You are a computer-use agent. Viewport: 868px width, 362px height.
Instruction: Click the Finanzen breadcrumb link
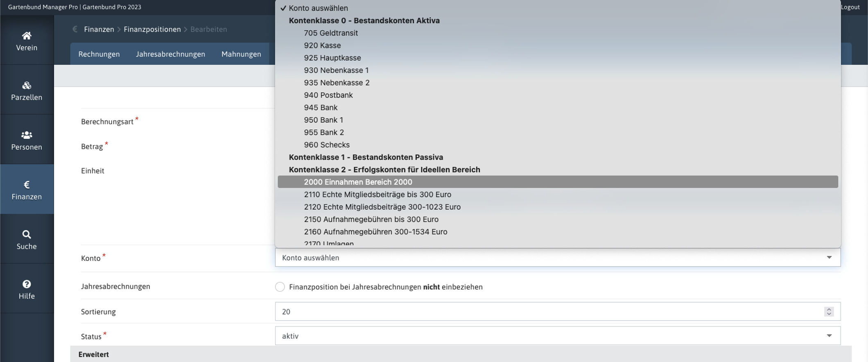(99, 29)
